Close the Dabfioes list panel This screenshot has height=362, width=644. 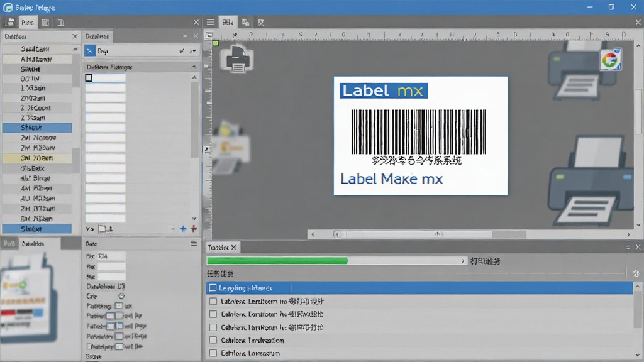[x=75, y=36]
